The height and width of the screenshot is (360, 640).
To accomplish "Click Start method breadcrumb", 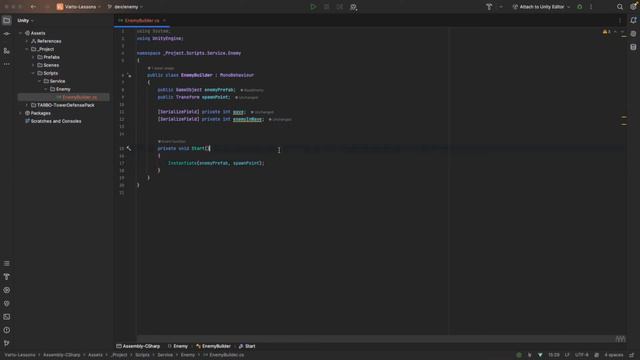I will coord(247,346).
